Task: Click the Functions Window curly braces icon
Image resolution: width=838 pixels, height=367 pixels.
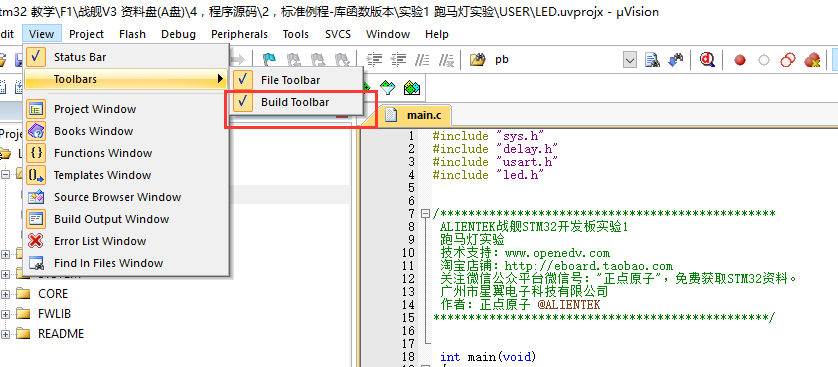Action: click(36, 153)
